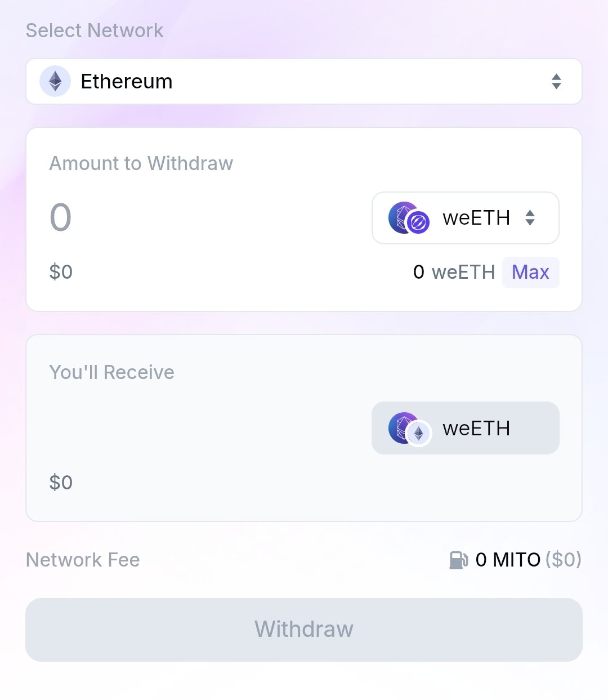Image resolution: width=608 pixels, height=700 pixels.
Task: Select the Ethereum network field text
Action: 127,82
